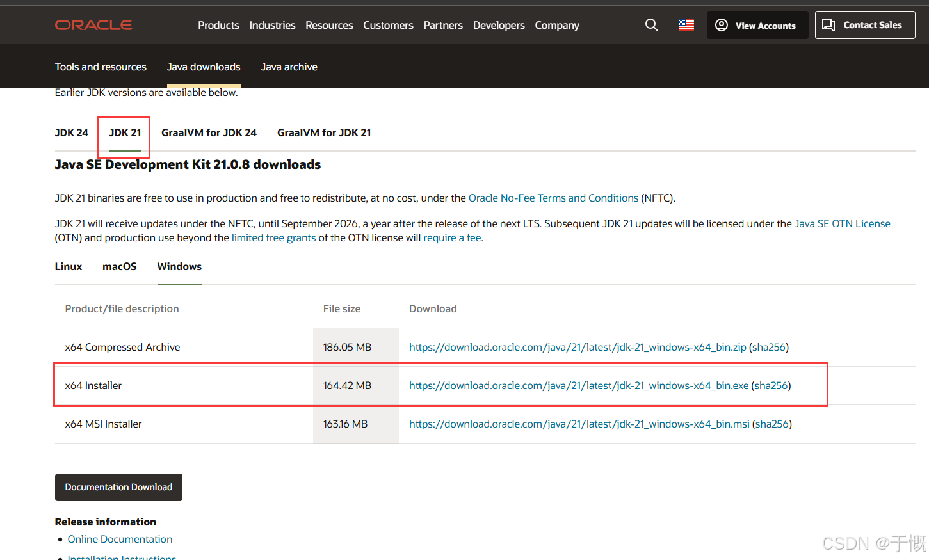Image resolution: width=929 pixels, height=560 pixels.
Task: Click the Release information heading
Action: 106,522
